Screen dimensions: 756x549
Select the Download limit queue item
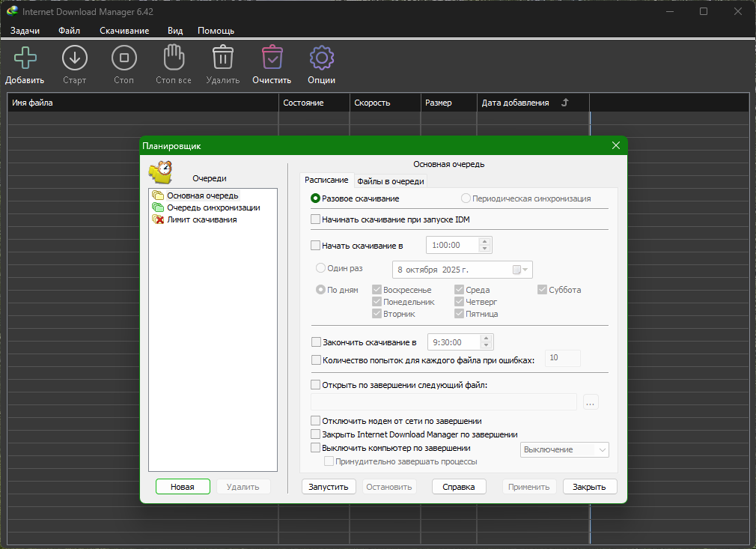tap(201, 219)
